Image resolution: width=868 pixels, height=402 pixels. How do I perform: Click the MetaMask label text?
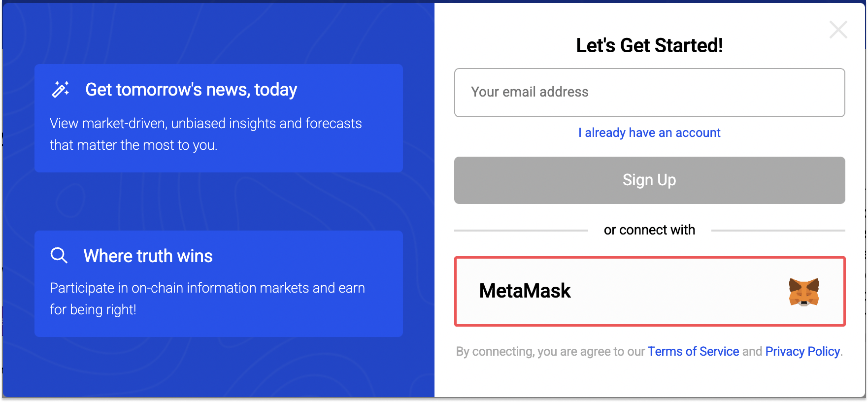pyautogui.click(x=525, y=291)
